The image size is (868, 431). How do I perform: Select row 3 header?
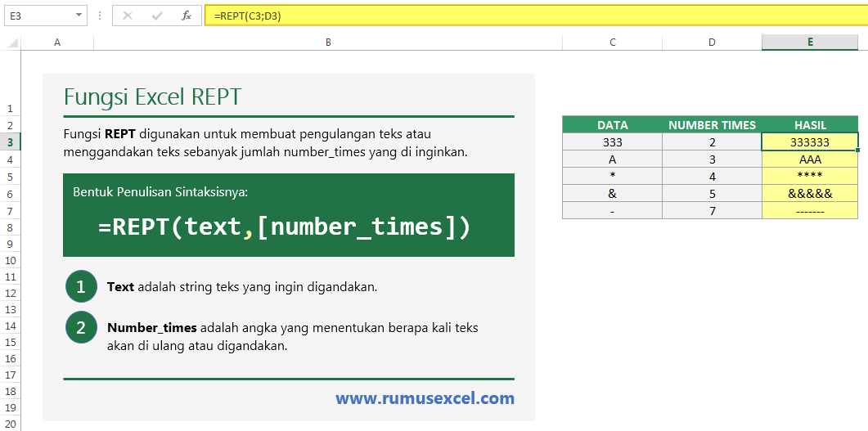click(11, 142)
